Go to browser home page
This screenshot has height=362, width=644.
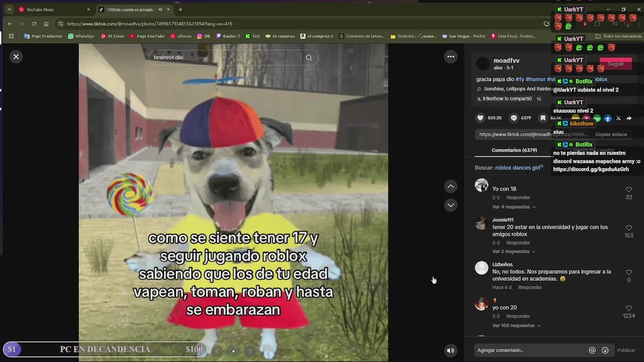tap(46, 24)
